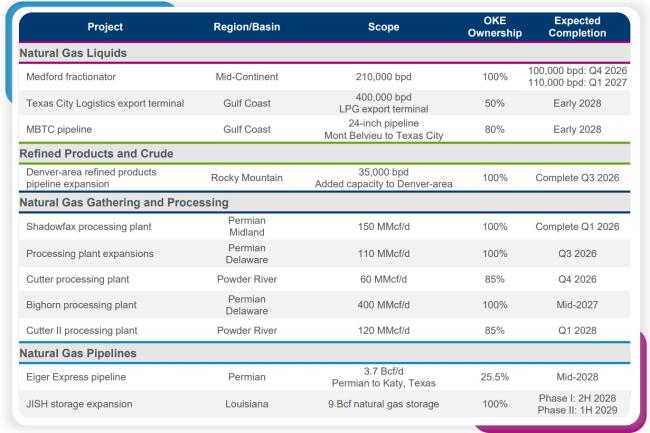Select the 60 MMcf/d scope value
650x433 pixels.
point(383,279)
